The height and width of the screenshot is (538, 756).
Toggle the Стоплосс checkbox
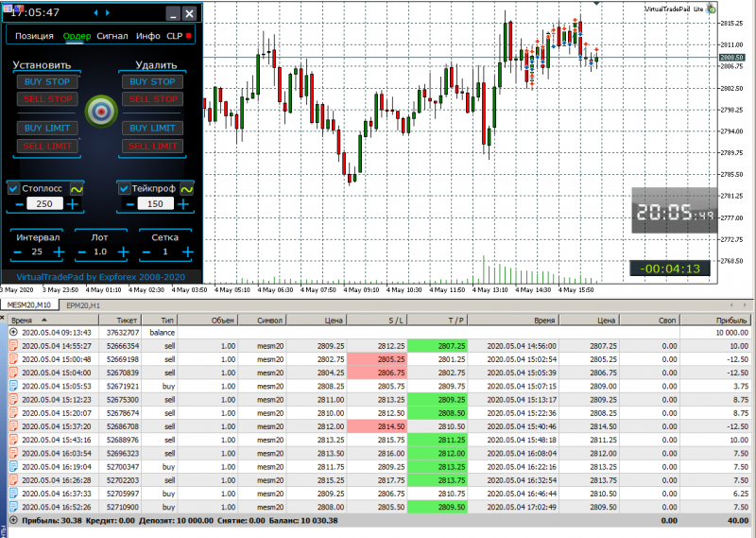point(13,189)
